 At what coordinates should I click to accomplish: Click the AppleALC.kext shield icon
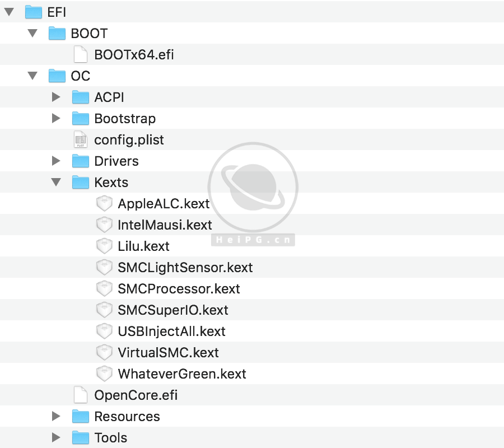[104, 203]
